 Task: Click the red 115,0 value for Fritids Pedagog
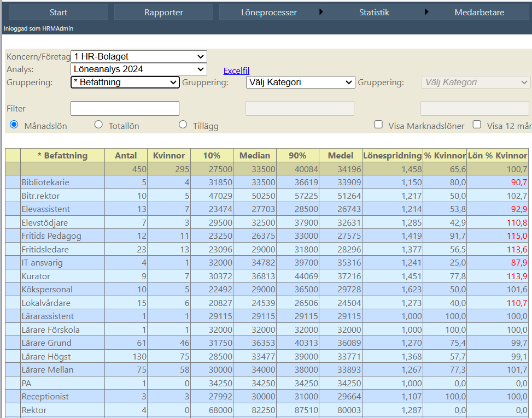tap(517, 236)
